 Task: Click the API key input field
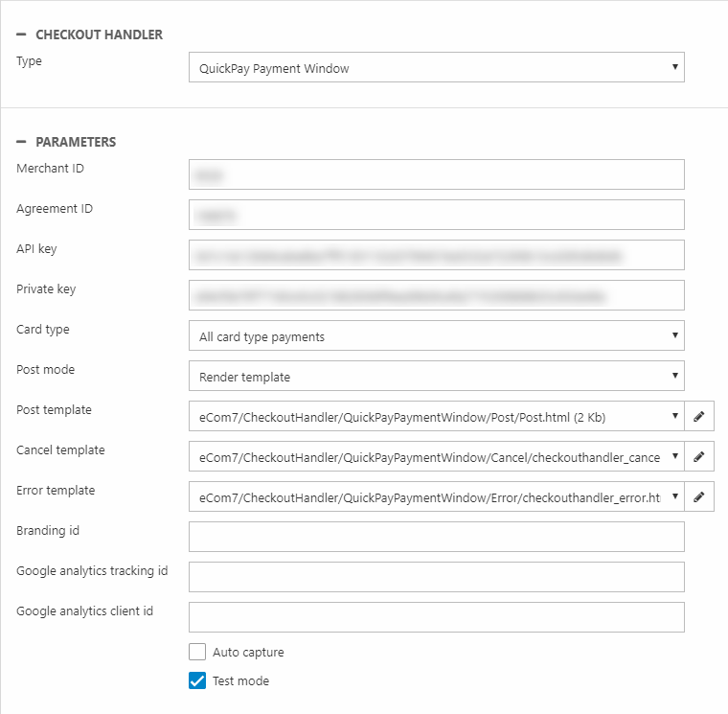click(x=436, y=255)
